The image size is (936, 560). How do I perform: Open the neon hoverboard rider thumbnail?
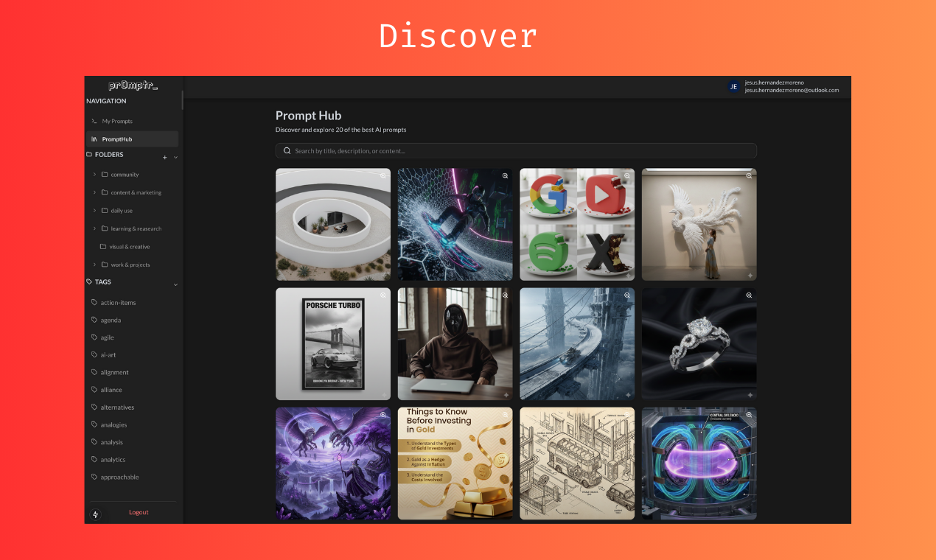(x=455, y=225)
